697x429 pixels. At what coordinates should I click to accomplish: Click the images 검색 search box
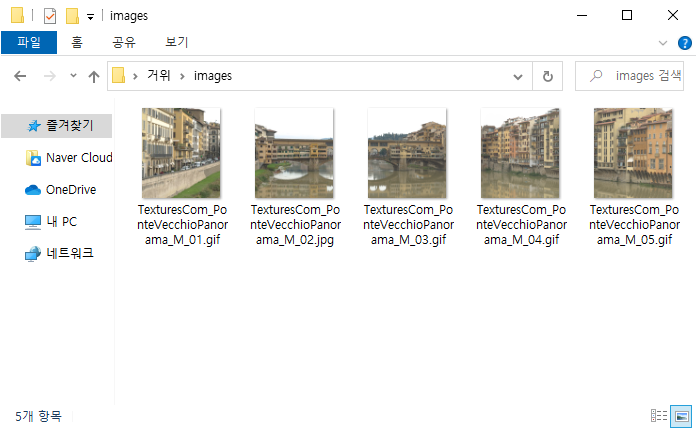pyautogui.click(x=629, y=76)
